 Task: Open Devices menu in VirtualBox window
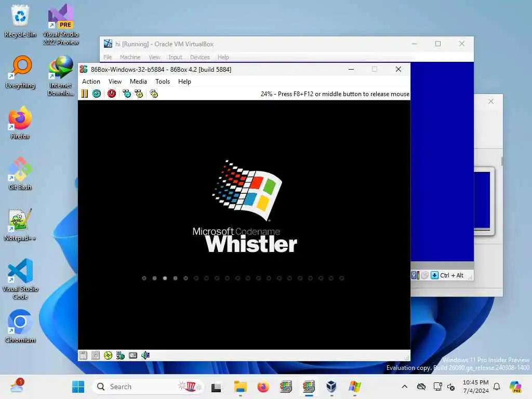pos(200,57)
